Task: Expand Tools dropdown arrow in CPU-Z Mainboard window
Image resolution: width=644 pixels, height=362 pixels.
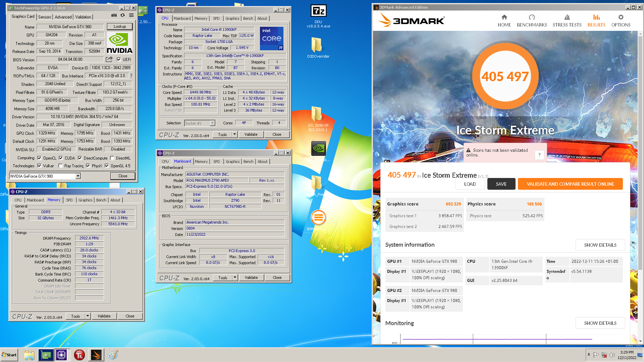Action: pos(235,278)
